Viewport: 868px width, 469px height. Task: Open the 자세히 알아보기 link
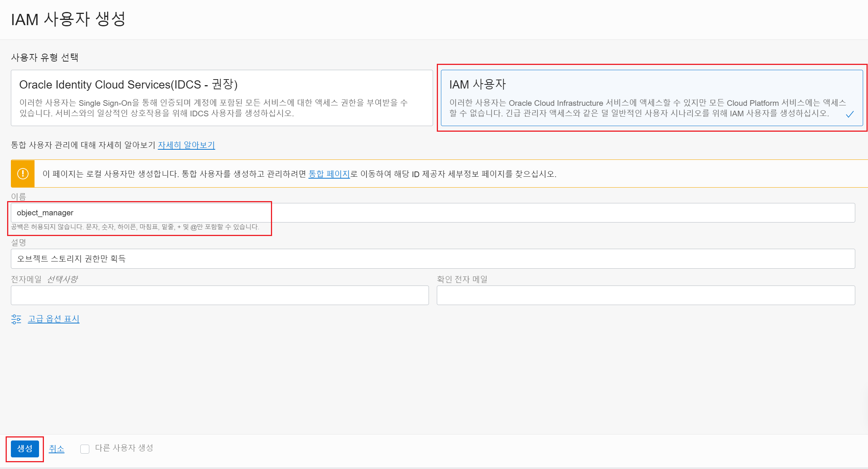click(x=186, y=145)
